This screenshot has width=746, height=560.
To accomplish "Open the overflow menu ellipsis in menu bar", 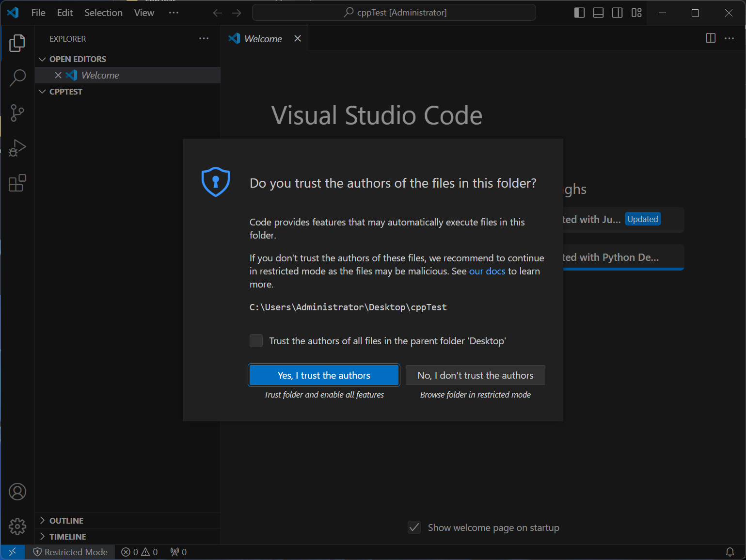I will point(174,13).
